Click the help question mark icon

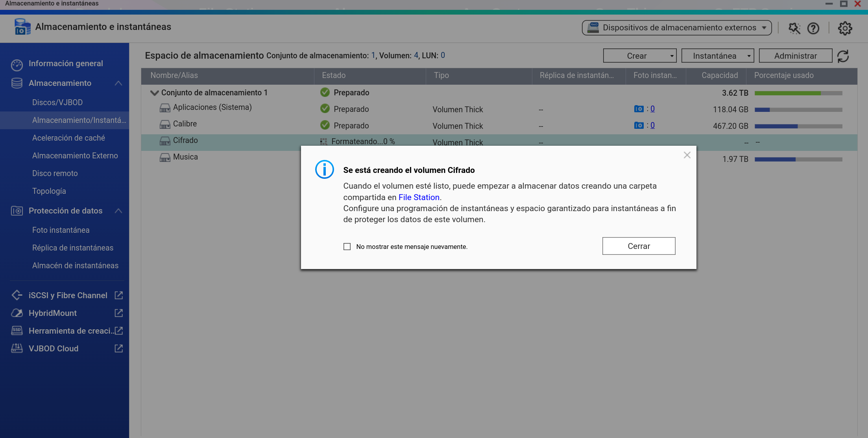coord(813,28)
